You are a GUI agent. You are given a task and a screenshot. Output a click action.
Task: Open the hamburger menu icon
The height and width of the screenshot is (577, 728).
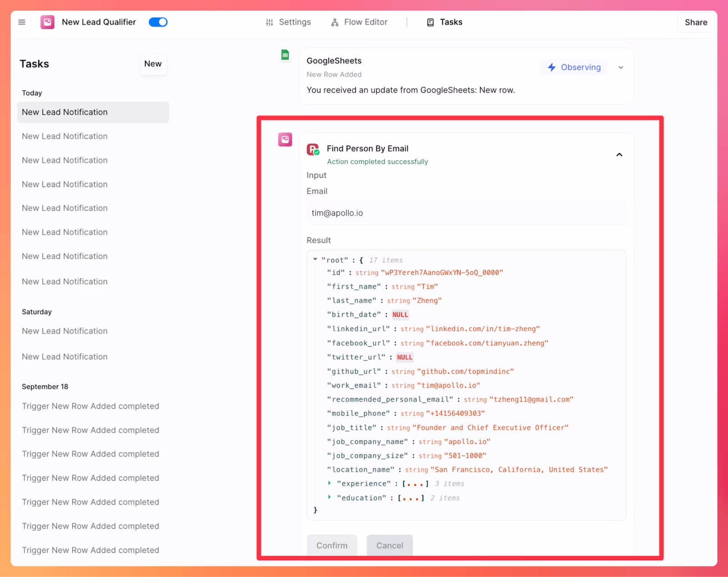pos(21,22)
